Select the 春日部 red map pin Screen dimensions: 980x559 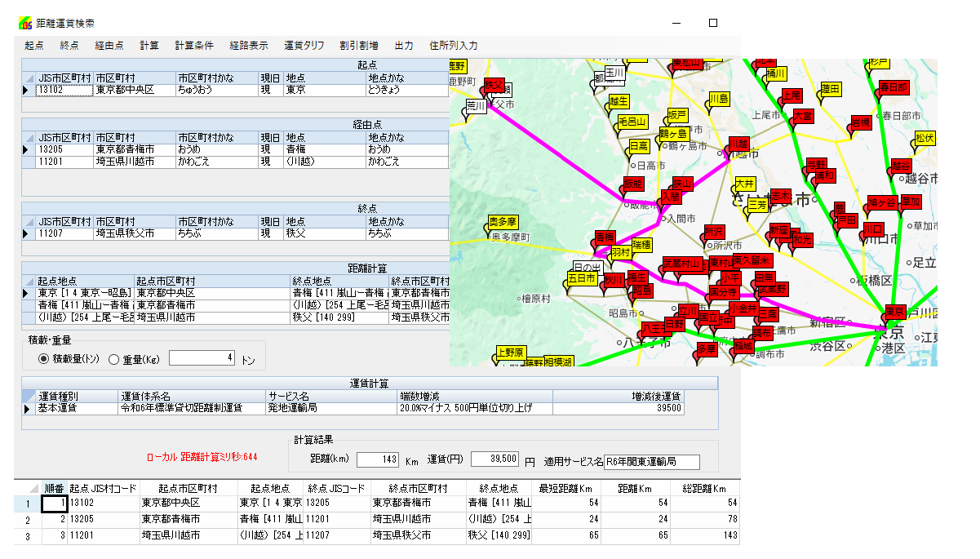(893, 88)
